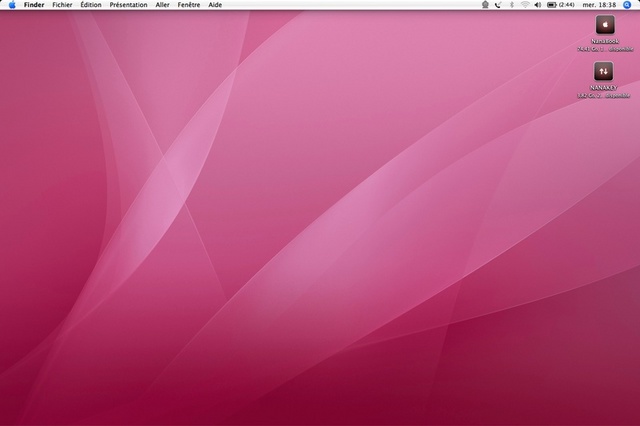Click the NANAKEY label text
Image resolution: width=640 pixels, height=426 pixels.
click(604, 88)
